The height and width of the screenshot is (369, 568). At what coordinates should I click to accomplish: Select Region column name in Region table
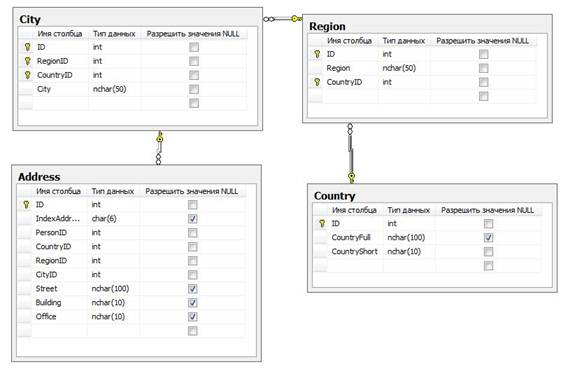click(338, 68)
